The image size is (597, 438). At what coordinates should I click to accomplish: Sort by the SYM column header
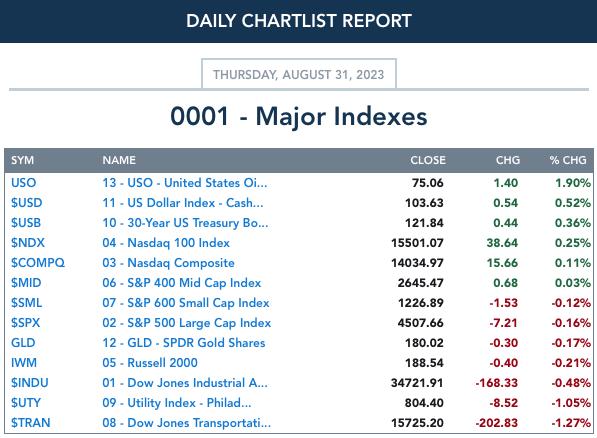click(x=22, y=160)
